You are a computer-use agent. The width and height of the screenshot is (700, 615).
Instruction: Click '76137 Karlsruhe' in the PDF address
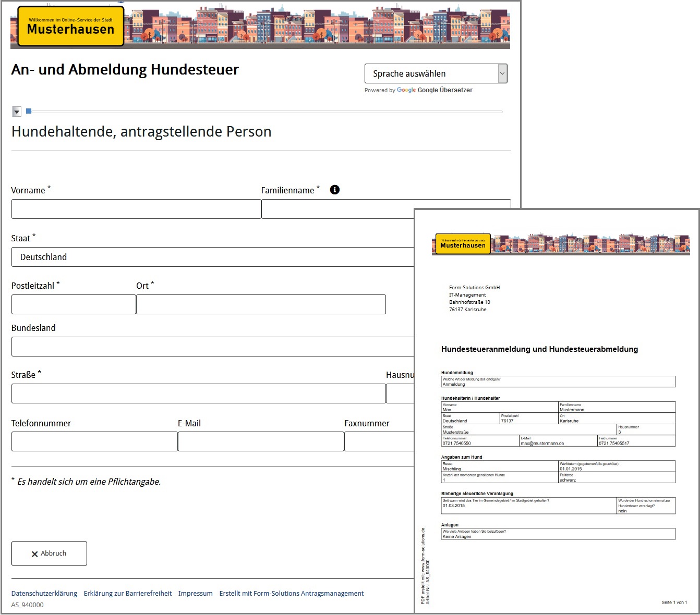(467, 310)
